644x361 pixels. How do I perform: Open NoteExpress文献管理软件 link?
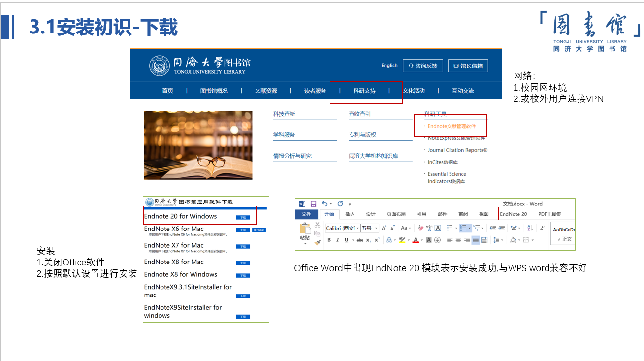point(456,138)
